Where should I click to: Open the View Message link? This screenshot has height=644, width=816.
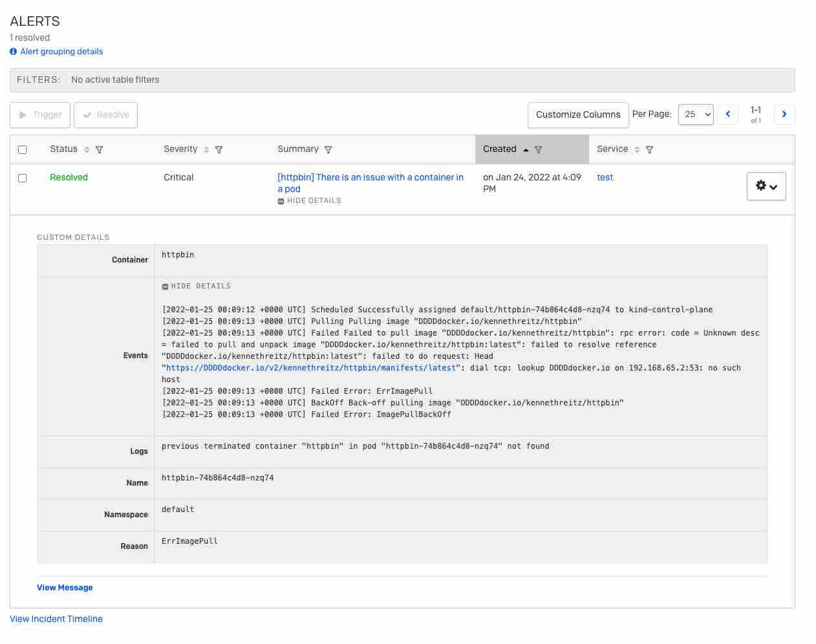click(x=65, y=588)
